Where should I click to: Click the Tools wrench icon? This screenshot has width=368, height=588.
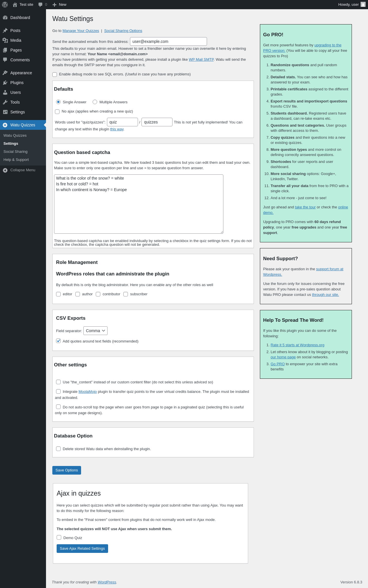[x=5, y=102]
